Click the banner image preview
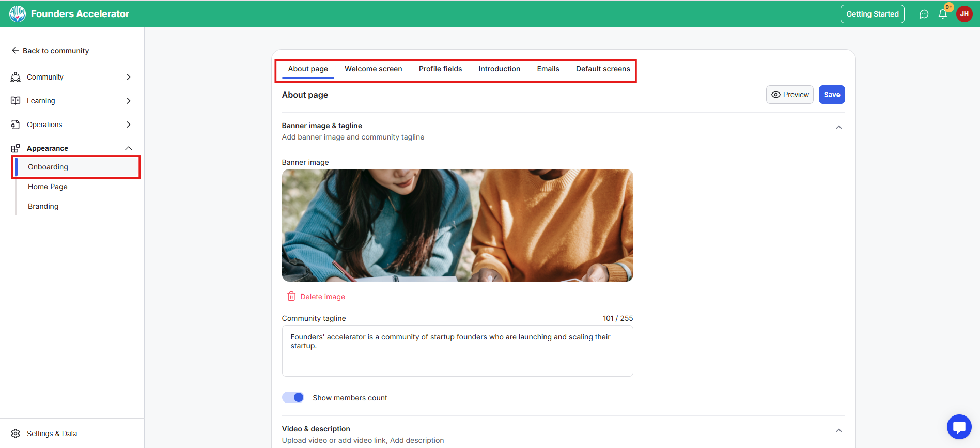The width and height of the screenshot is (980, 448). click(x=458, y=225)
